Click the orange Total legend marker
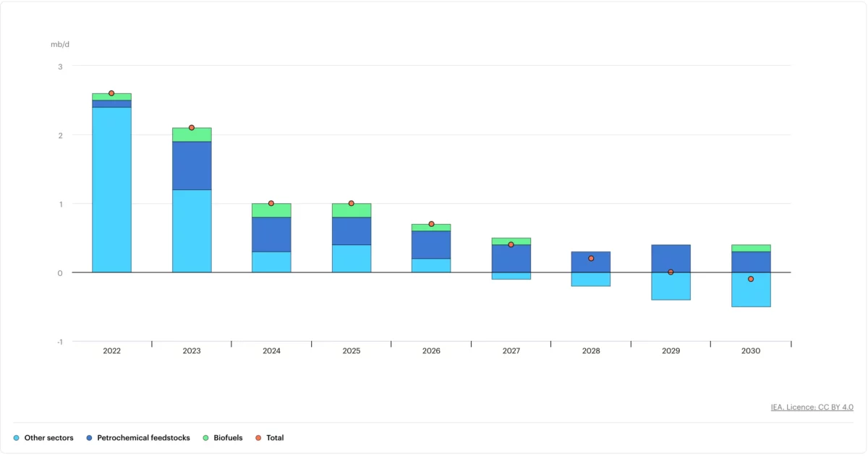 click(x=257, y=437)
